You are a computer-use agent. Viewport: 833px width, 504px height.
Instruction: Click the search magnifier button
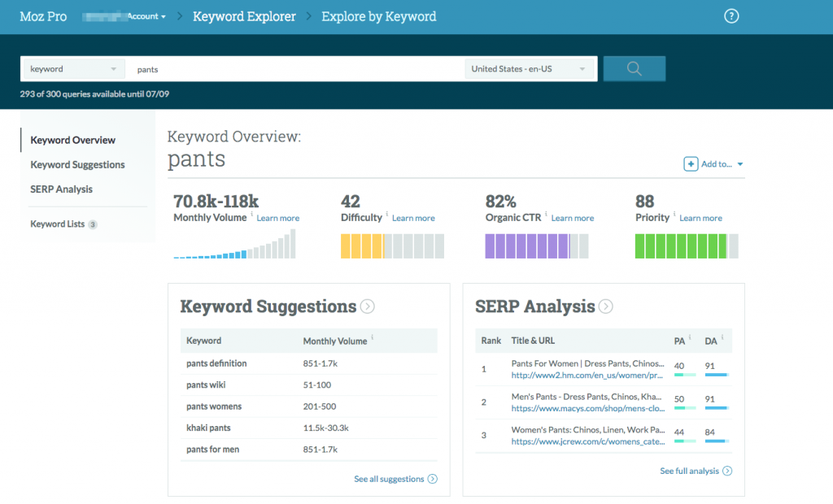pos(634,68)
